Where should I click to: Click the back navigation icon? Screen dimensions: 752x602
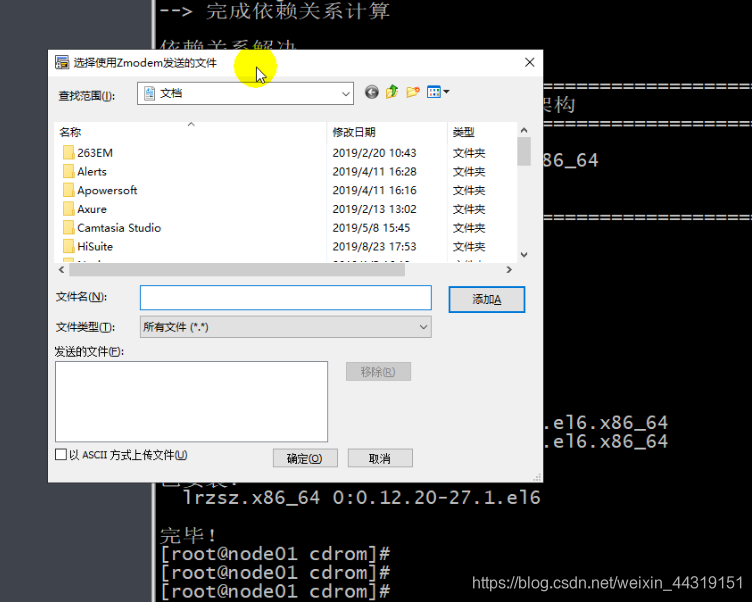tap(371, 92)
